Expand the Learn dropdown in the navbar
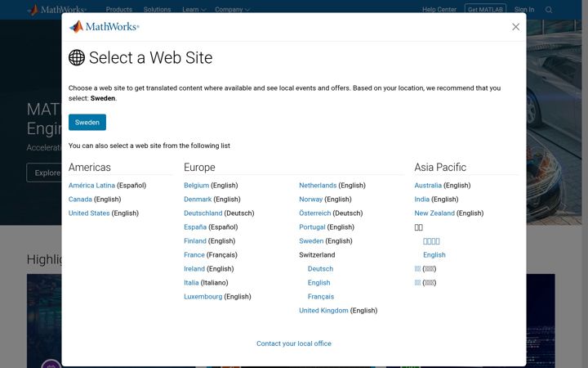The height and width of the screenshot is (368, 588). (x=194, y=10)
